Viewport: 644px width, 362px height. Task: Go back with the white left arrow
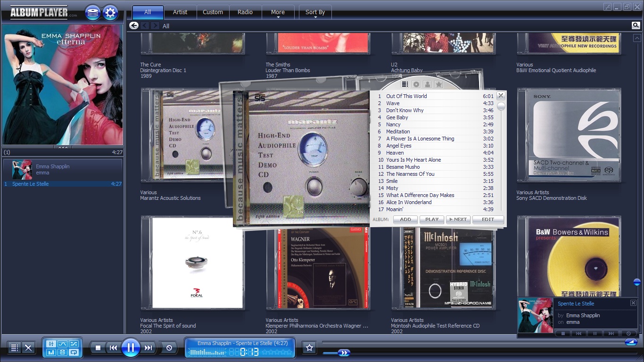click(134, 25)
